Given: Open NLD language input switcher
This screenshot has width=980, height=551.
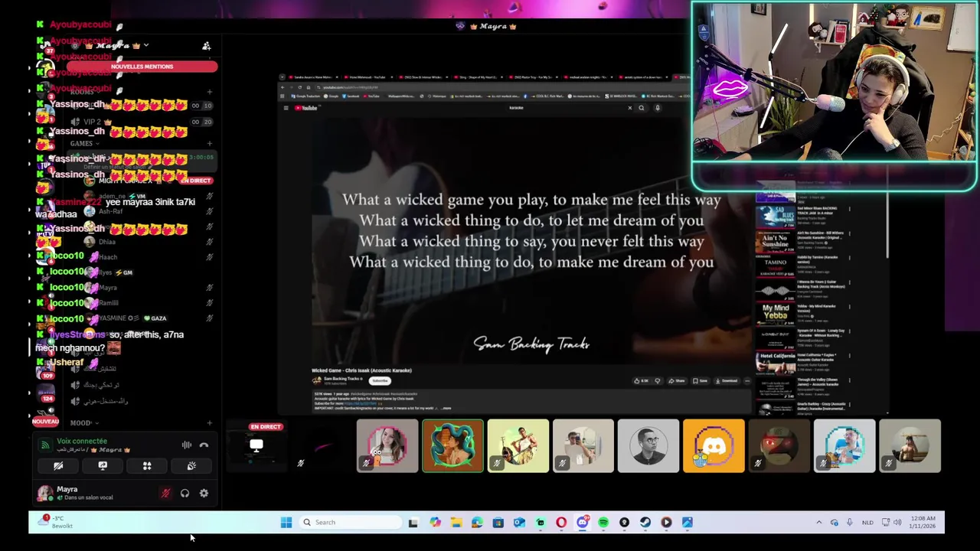Looking at the screenshot, I should 867,523.
